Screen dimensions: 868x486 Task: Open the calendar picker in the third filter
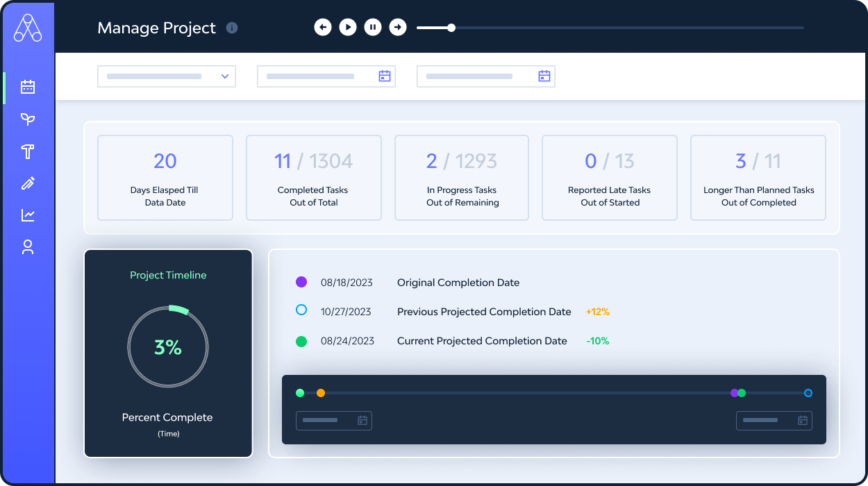coord(544,76)
